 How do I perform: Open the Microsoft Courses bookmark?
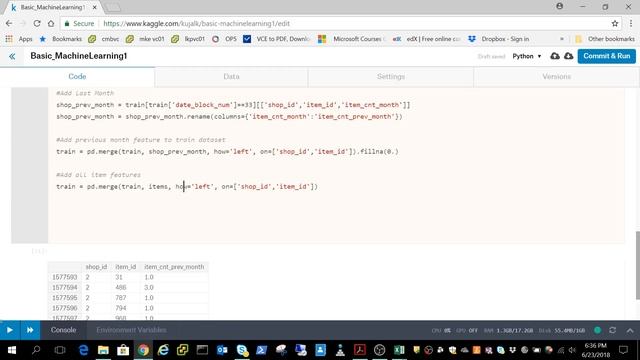coord(352,39)
